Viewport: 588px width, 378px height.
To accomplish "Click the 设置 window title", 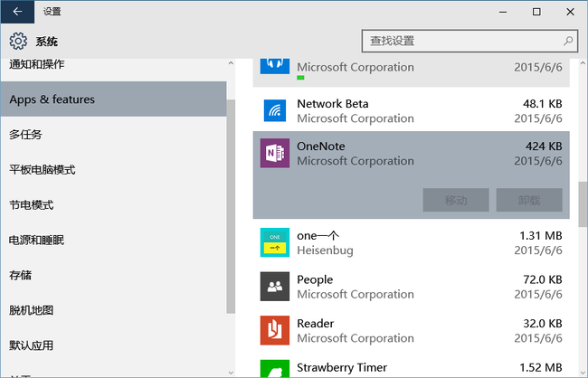I will pos(52,12).
